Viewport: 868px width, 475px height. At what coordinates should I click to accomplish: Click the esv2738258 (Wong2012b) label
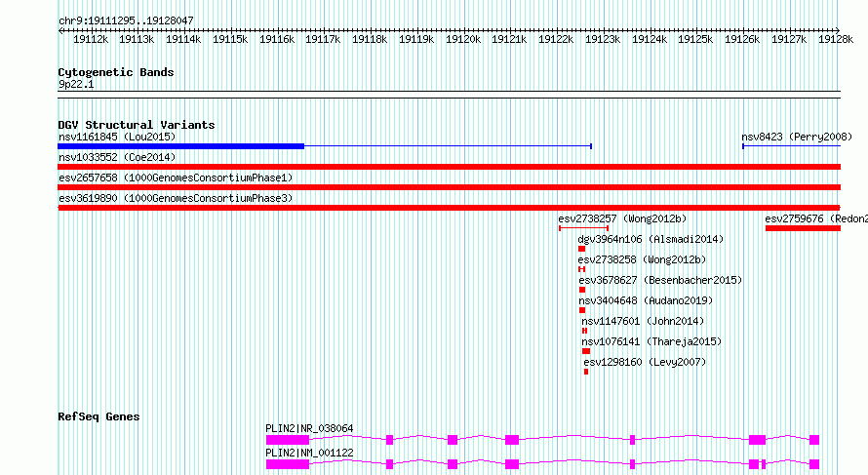tap(642, 259)
